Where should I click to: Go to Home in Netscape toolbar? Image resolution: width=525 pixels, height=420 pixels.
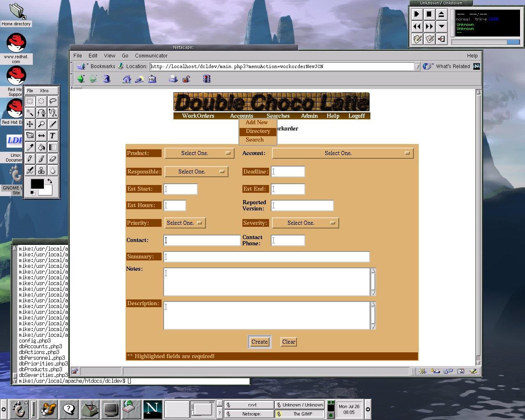[127, 79]
